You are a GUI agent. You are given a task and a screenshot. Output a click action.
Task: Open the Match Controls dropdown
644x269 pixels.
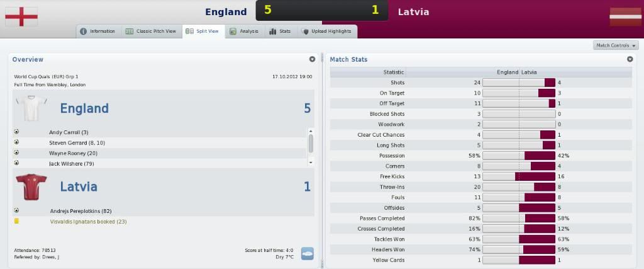[x=616, y=45]
